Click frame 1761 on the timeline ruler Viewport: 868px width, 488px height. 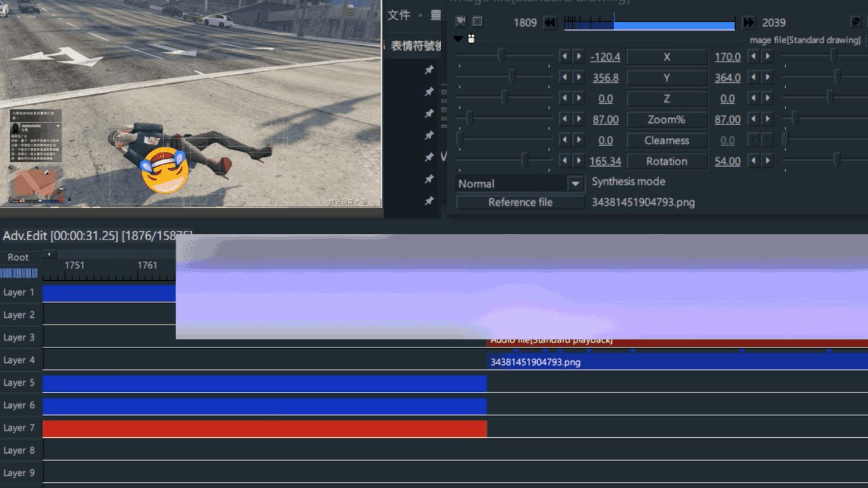[x=147, y=265]
